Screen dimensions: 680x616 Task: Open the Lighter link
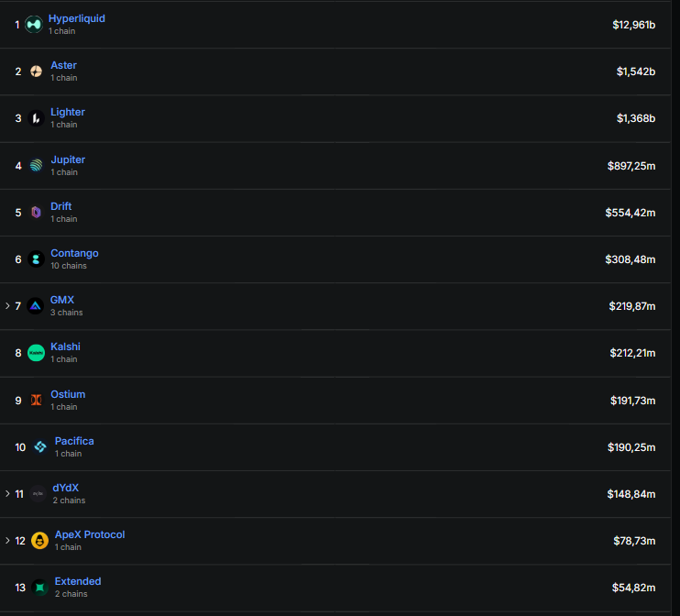coord(68,112)
